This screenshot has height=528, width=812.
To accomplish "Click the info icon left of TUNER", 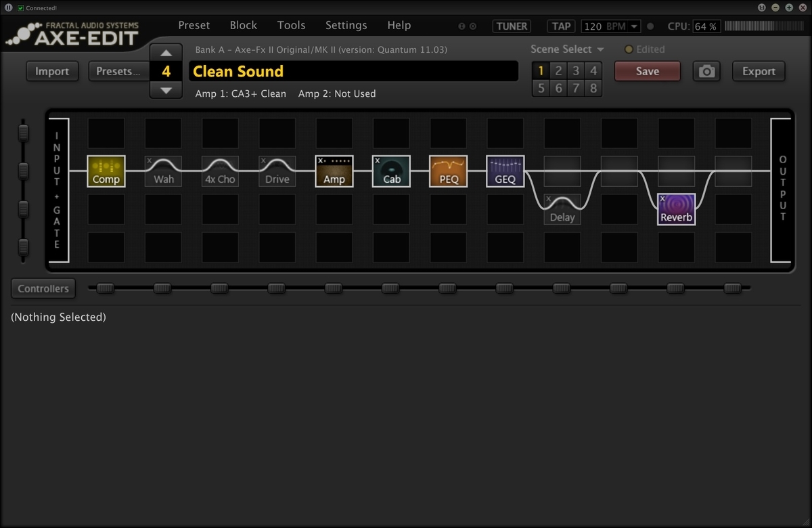I will click(462, 26).
